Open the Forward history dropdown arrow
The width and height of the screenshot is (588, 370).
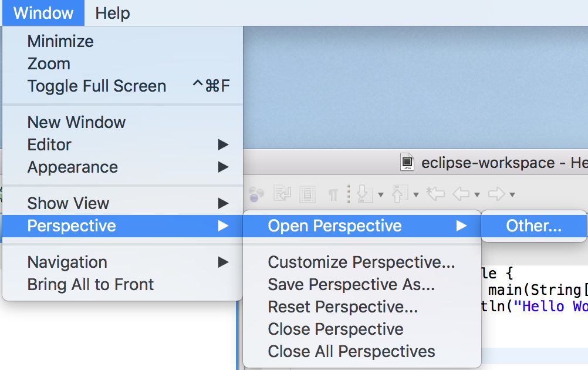[x=512, y=195]
